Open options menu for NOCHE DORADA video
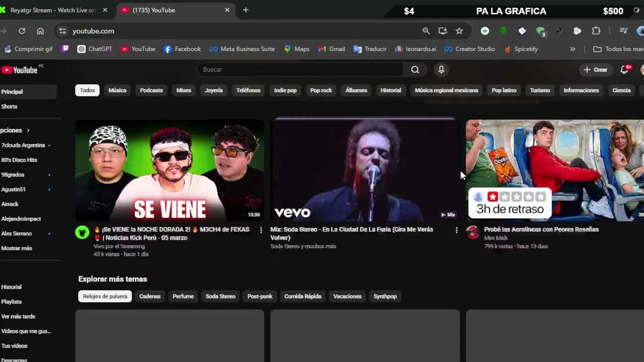 coord(261,230)
